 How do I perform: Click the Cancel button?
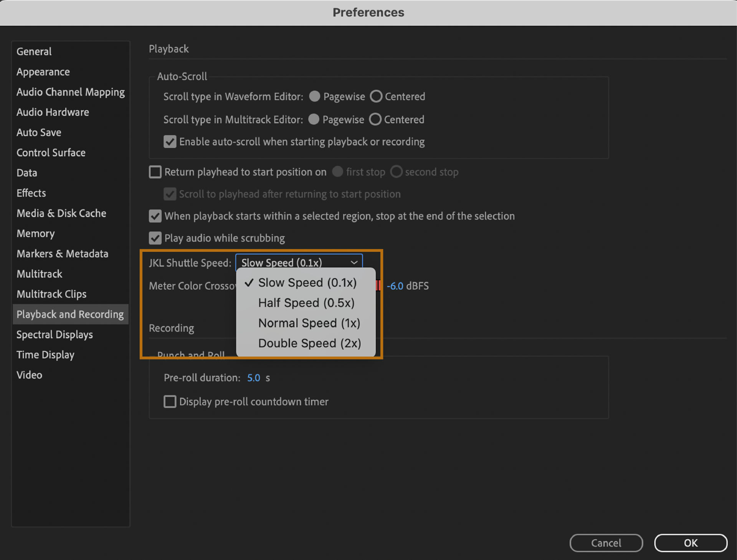coord(606,543)
